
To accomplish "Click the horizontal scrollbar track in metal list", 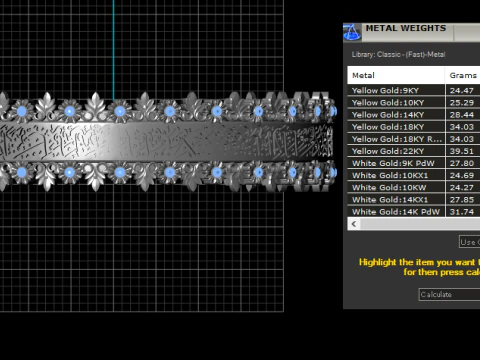I will (x=420, y=224).
